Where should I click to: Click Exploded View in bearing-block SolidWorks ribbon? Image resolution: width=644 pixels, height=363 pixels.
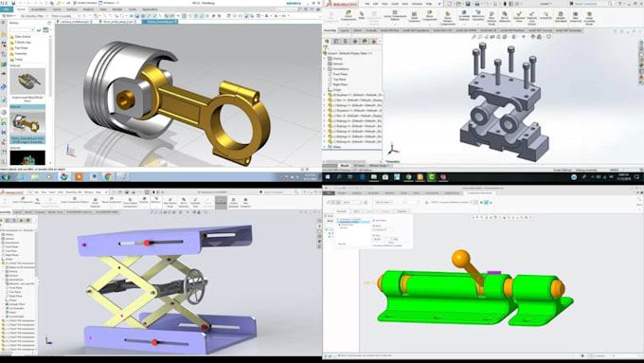click(x=519, y=17)
